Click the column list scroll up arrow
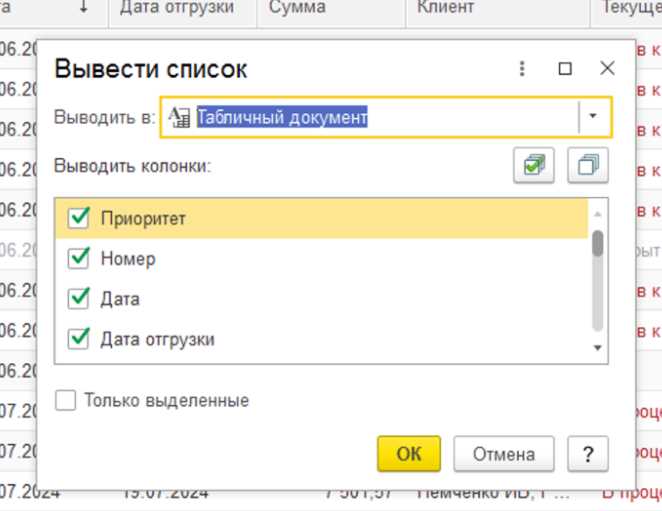662x511 pixels. click(x=597, y=215)
